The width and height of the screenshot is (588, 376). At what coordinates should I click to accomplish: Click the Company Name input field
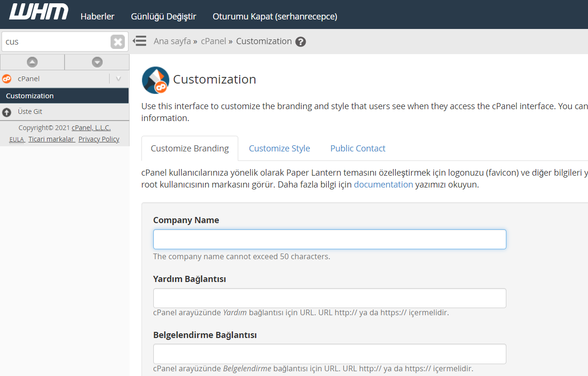pos(330,239)
